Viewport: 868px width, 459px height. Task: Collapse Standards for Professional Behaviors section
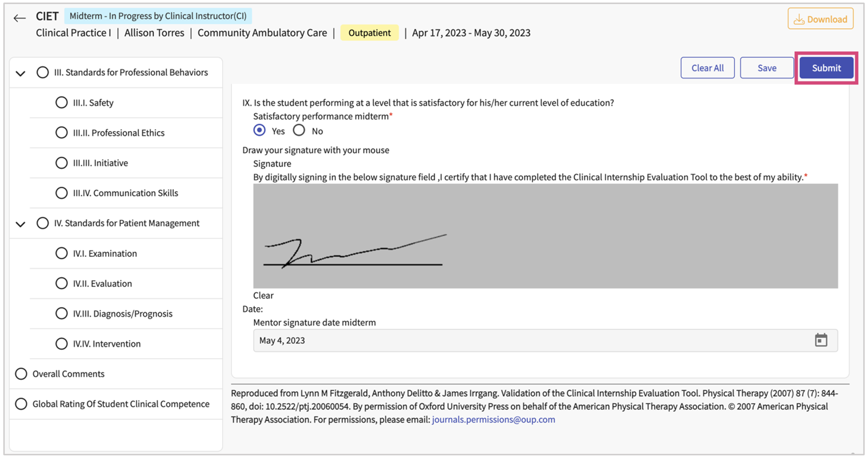(x=21, y=73)
